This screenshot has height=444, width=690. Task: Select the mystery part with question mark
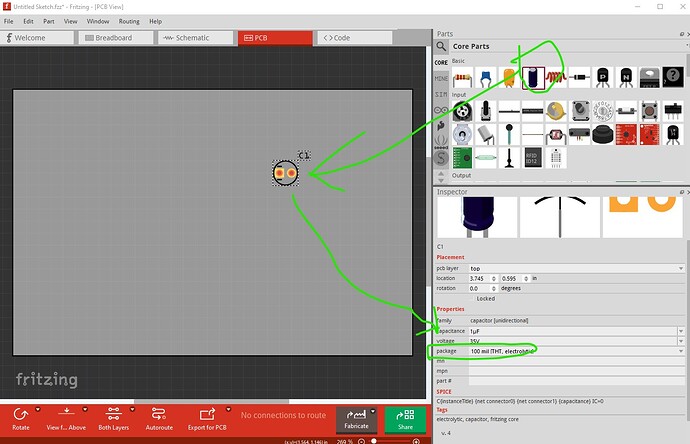[673, 78]
